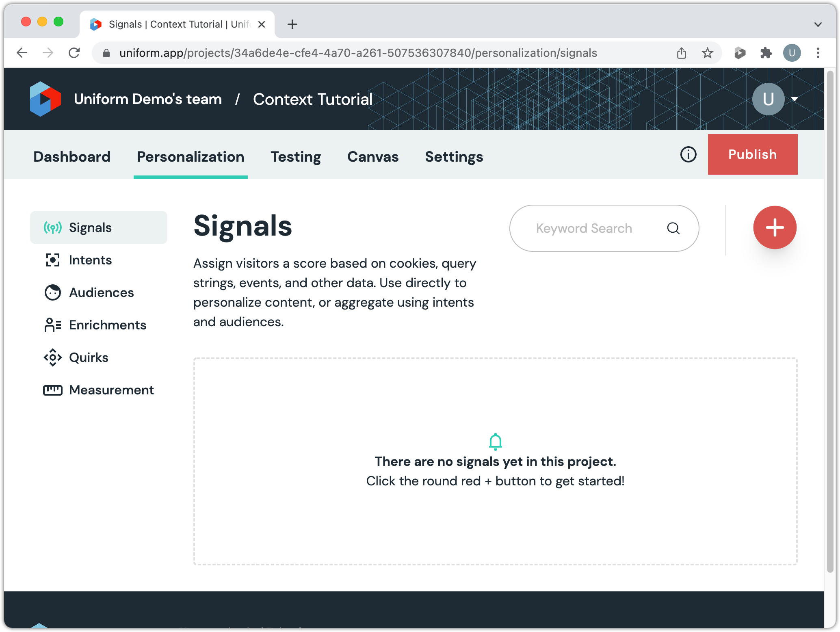Open the tab search chevron menu
The width and height of the screenshot is (840, 632).
point(818,24)
